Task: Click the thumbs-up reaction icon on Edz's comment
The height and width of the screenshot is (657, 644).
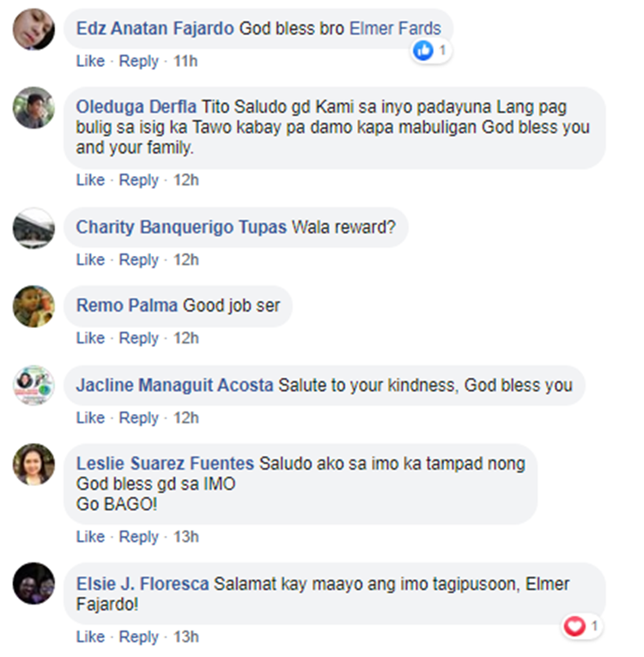Action: 422,51
